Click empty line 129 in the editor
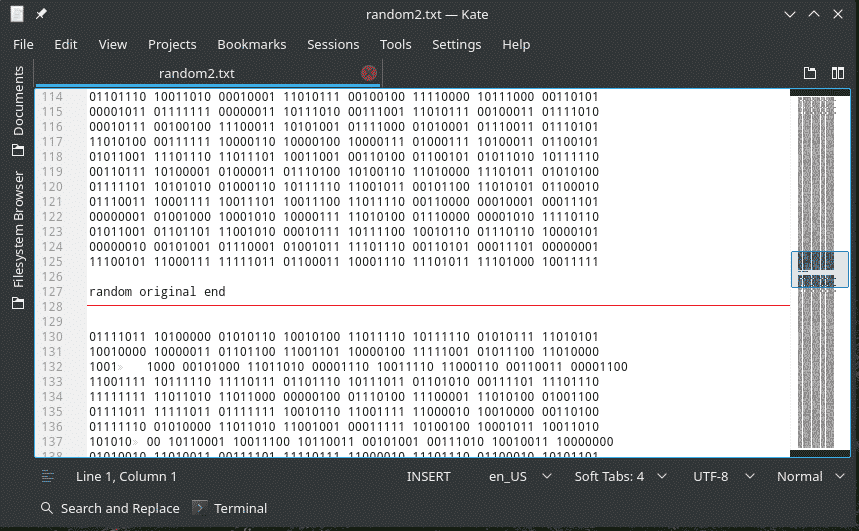This screenshot has height=531, width=859. 438,322
